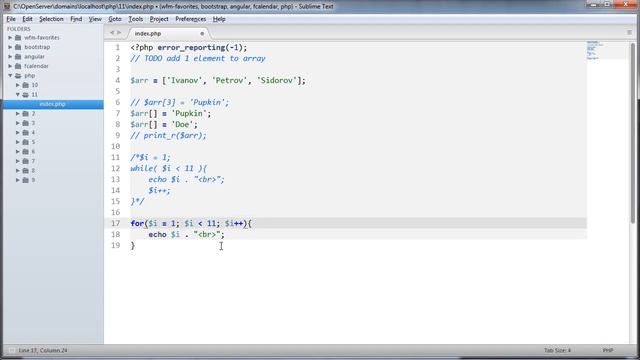The image size is (640, 360).
Task: Close the index.php tab via its dot
Action: (x=202, y=33)
